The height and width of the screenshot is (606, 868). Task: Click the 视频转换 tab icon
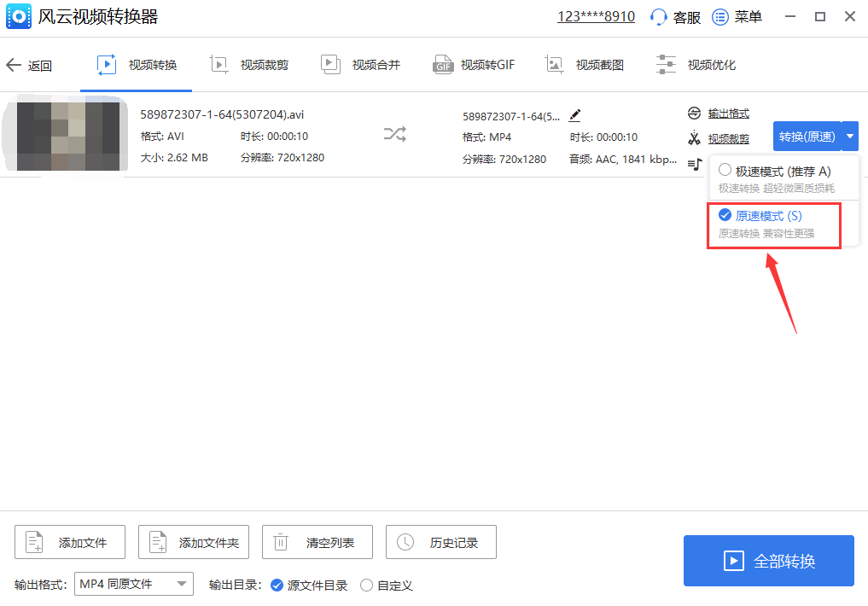(107, 65)
